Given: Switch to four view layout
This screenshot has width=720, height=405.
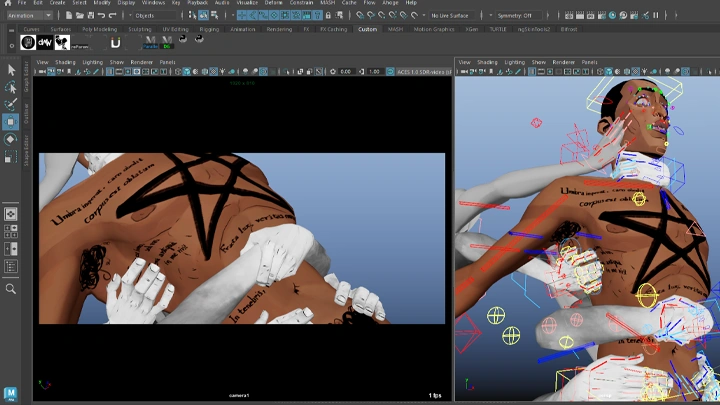Looking at the screenshot, I should (11, 231).
